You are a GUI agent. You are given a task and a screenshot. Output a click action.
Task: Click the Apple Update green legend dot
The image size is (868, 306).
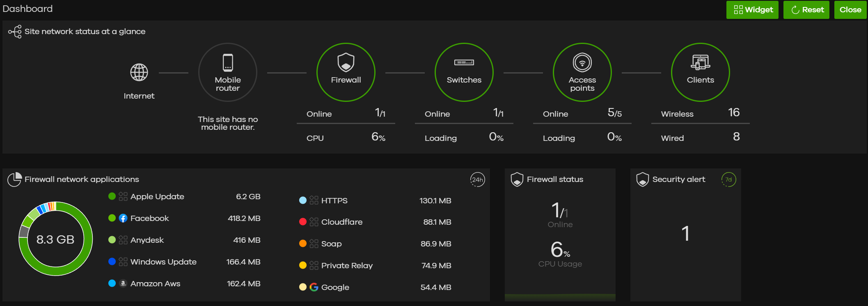[x=112, y=196]
